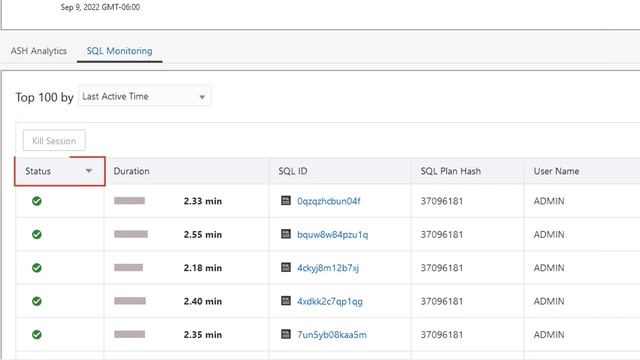Open SQL ID 4xdkk2c7qp1qg link
640x360 pixels.
(330, 302)
